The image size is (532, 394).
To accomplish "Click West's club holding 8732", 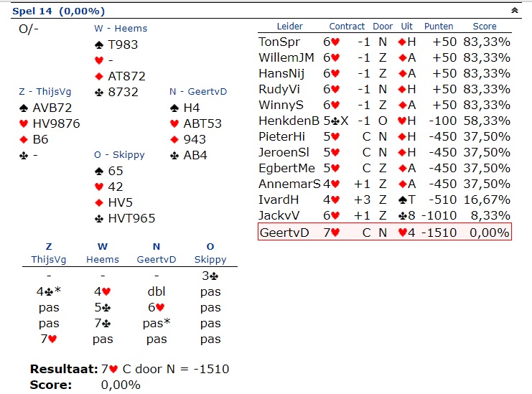I will click(x=116, y=92).
